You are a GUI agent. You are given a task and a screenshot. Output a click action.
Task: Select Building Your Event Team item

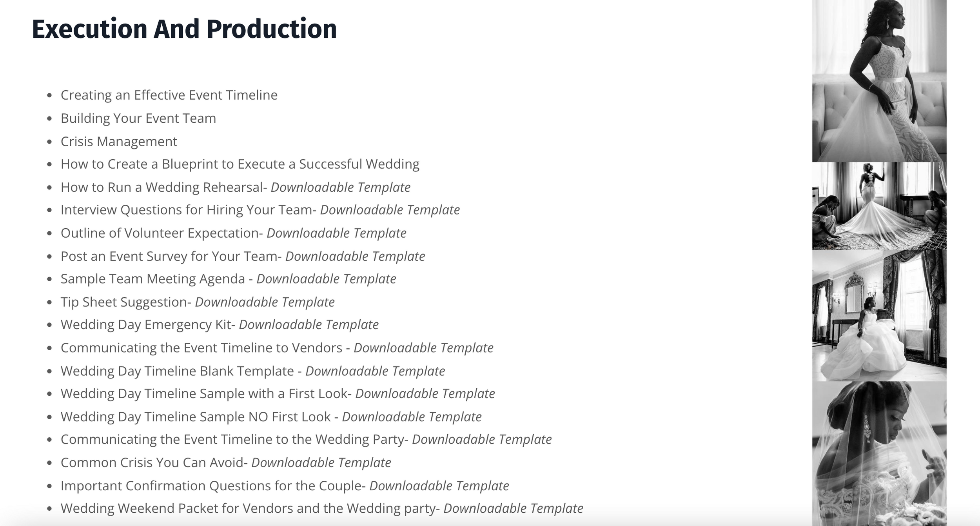138,118
